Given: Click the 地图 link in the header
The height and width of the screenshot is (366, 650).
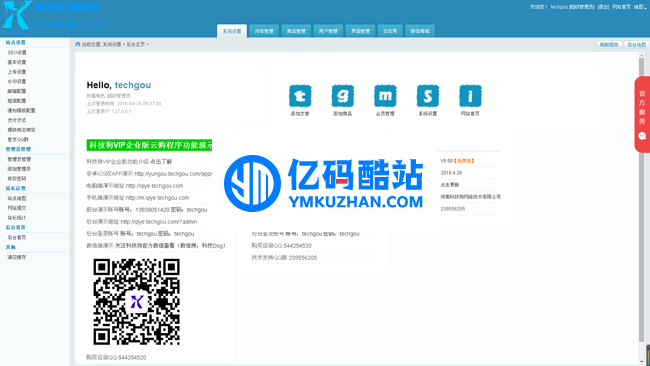Looking at the screenshot, I should [x=638, y=7].
